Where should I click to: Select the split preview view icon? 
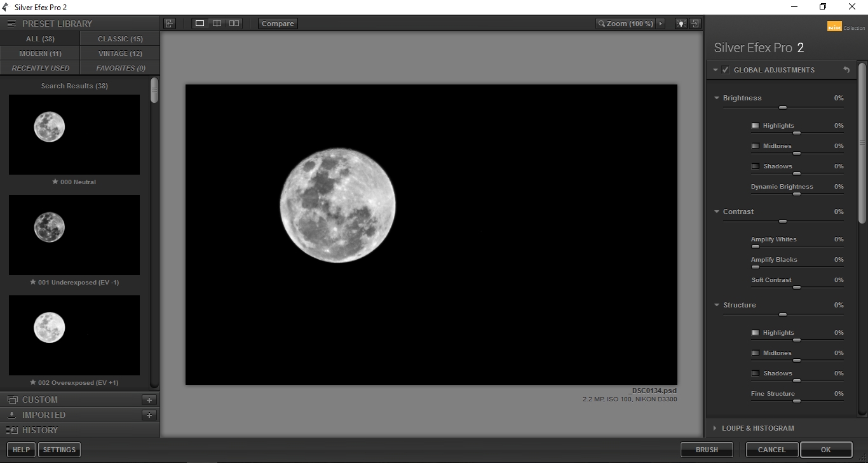[217, 23]
